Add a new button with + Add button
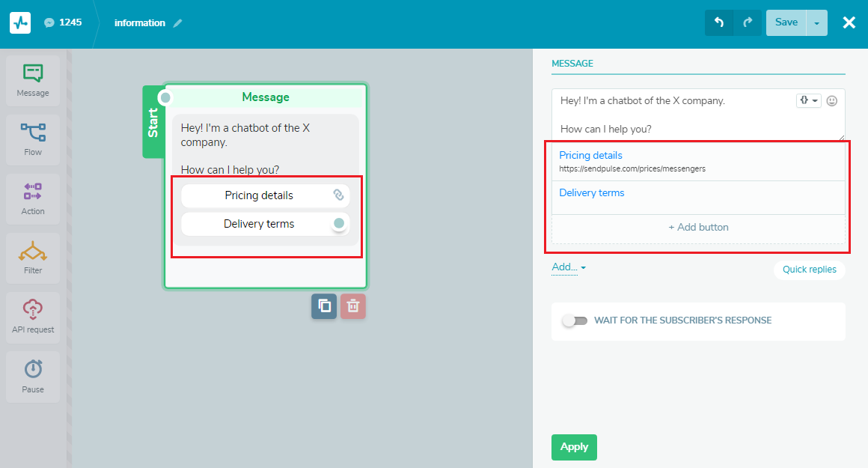This screenshot has width=868, height=468. click(x=698, y=226)
